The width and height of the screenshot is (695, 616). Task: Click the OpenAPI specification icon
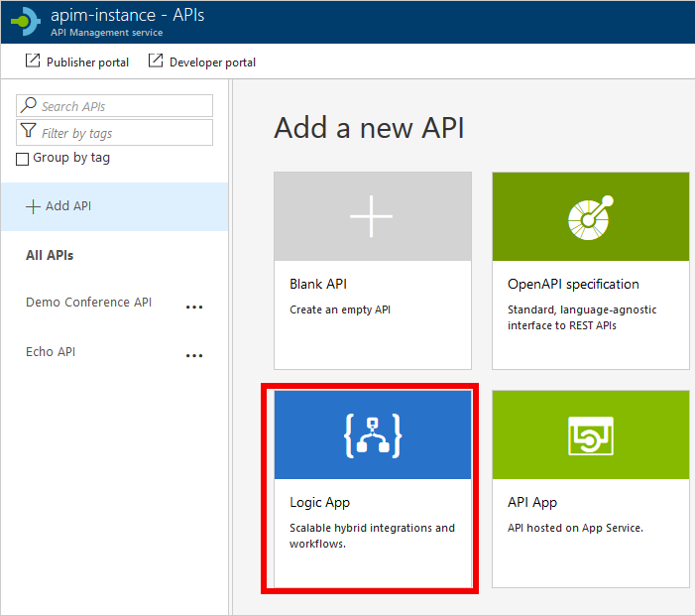(x=591, y=217)
